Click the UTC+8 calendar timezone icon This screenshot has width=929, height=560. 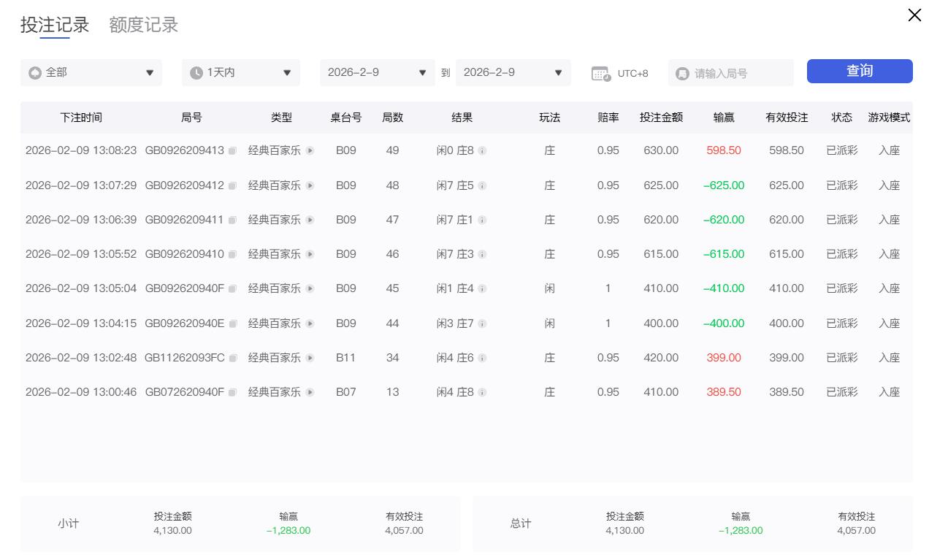[600, 73]
